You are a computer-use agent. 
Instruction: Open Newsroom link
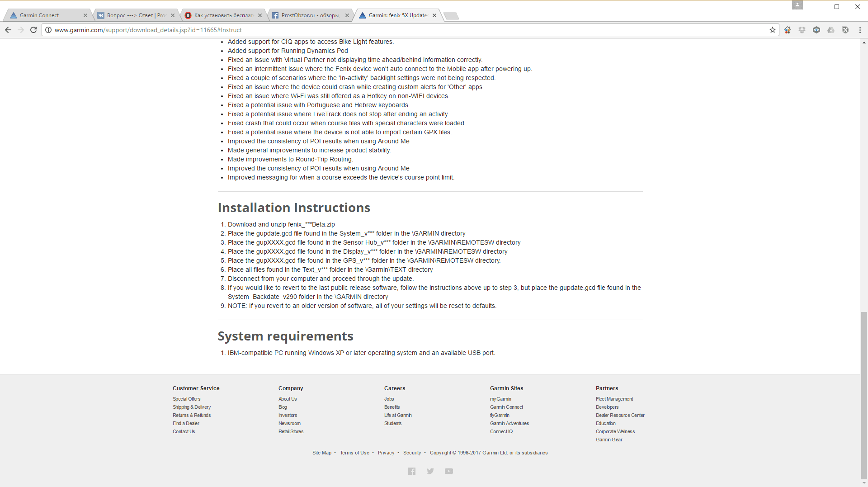tap(289, 423)
